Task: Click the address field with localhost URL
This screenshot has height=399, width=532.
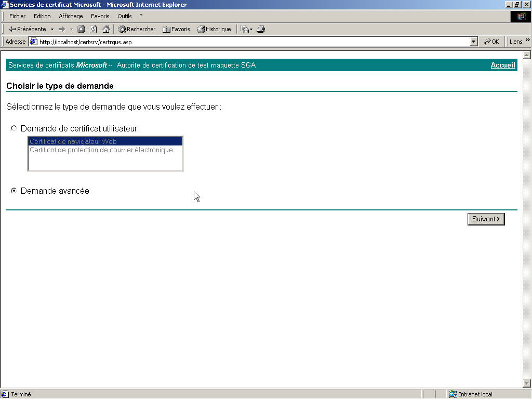Action: [253, 42]
